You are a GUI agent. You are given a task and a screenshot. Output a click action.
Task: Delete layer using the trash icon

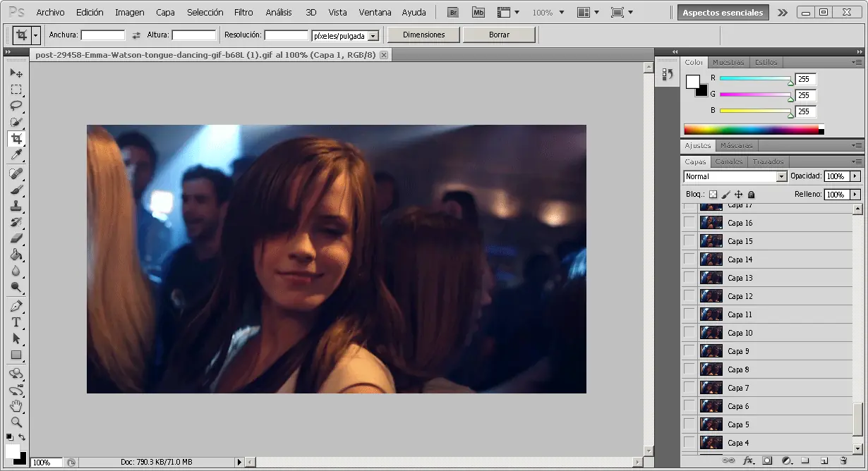[x=843, y=460]
